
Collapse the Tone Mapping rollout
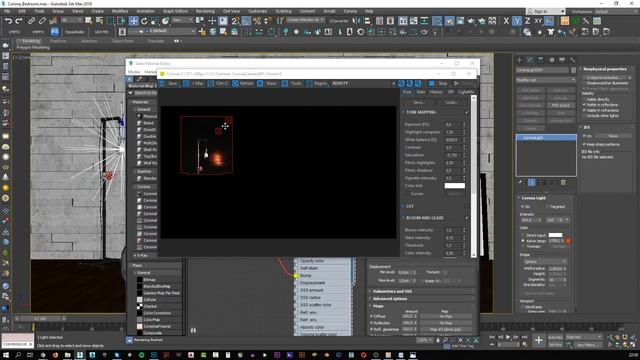coord(404,112)
